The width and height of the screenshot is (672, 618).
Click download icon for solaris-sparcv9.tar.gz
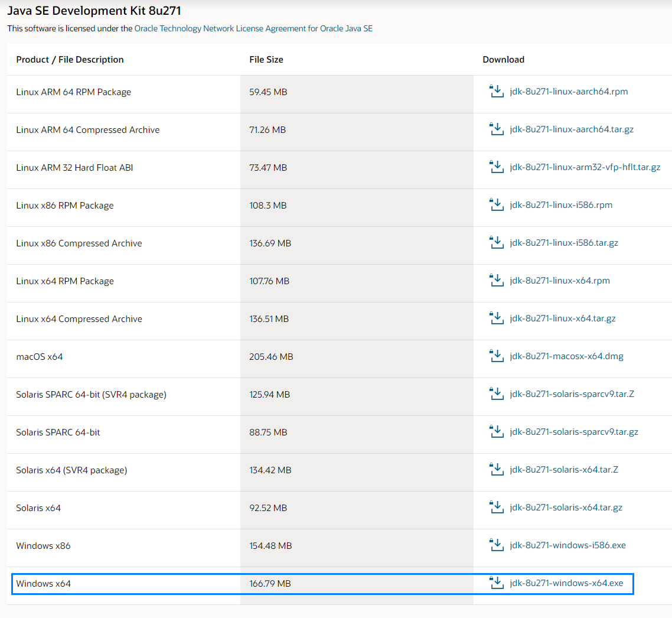496,432
